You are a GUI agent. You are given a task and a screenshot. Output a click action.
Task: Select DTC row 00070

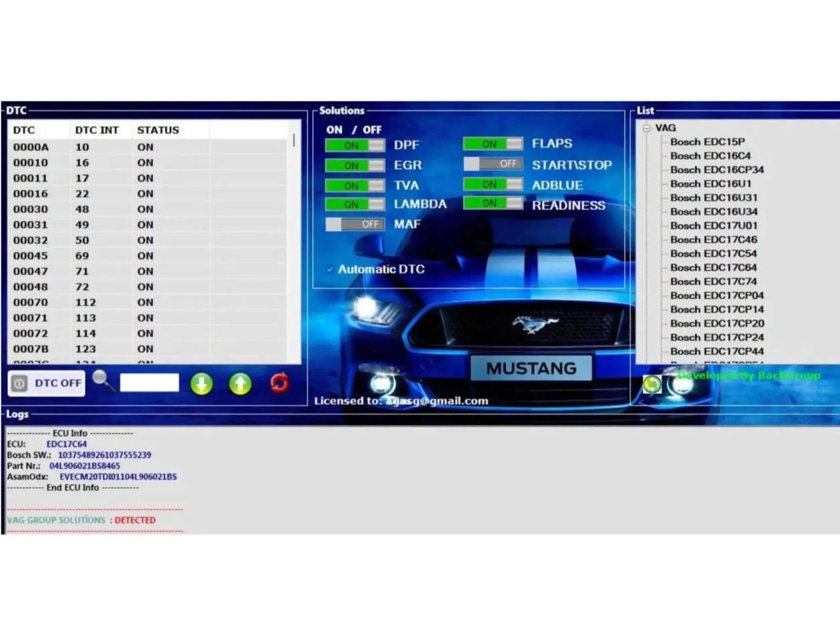tap(148, 303)
